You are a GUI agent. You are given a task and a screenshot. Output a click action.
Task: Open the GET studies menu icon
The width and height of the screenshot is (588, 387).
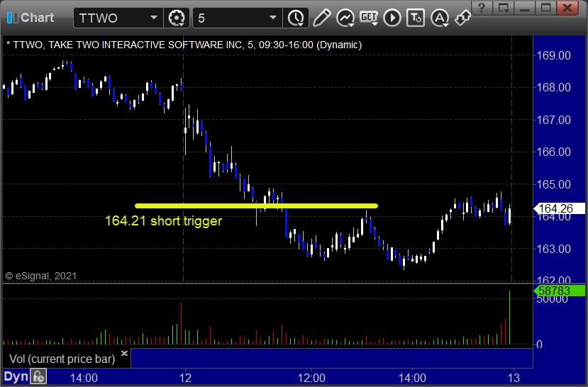[x=369, y=18]
